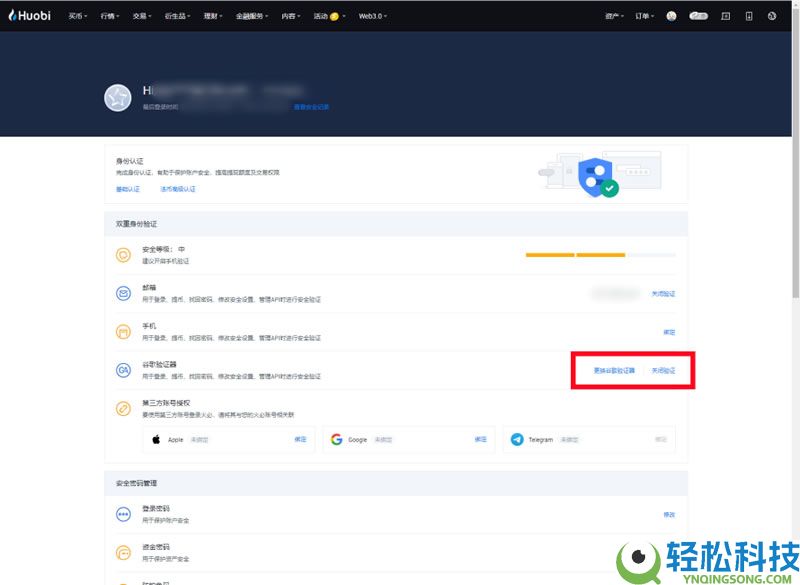This screenshot has height=585, width=800.
Task: Click the theme switch pill in top bar
Action: [x=698, y=15]
